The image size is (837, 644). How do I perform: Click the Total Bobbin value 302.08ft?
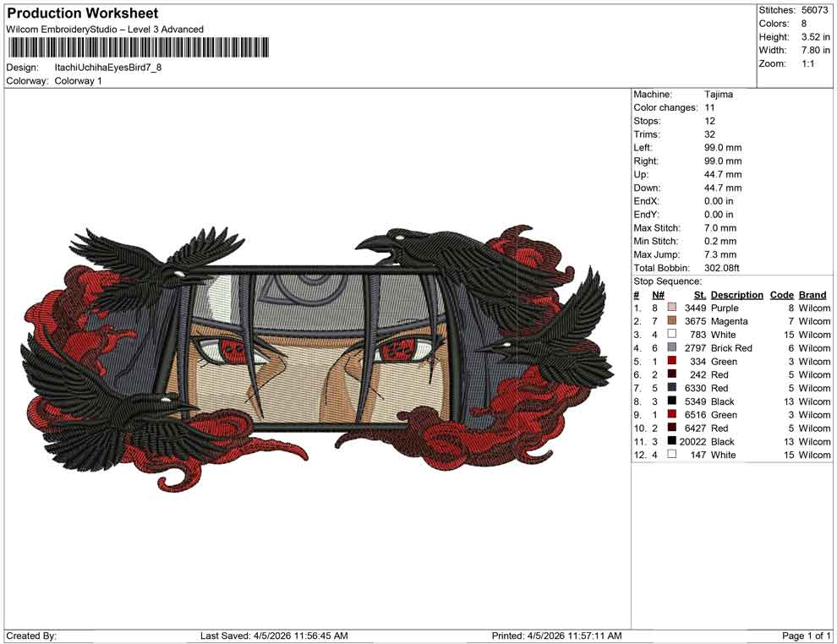pyautogui.click(x=722, y=268)
